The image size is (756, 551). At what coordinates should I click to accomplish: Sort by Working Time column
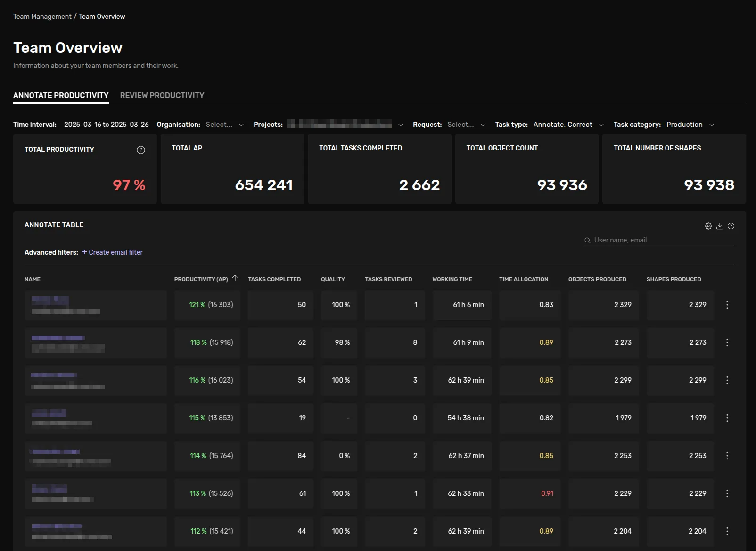pos(452,279)
